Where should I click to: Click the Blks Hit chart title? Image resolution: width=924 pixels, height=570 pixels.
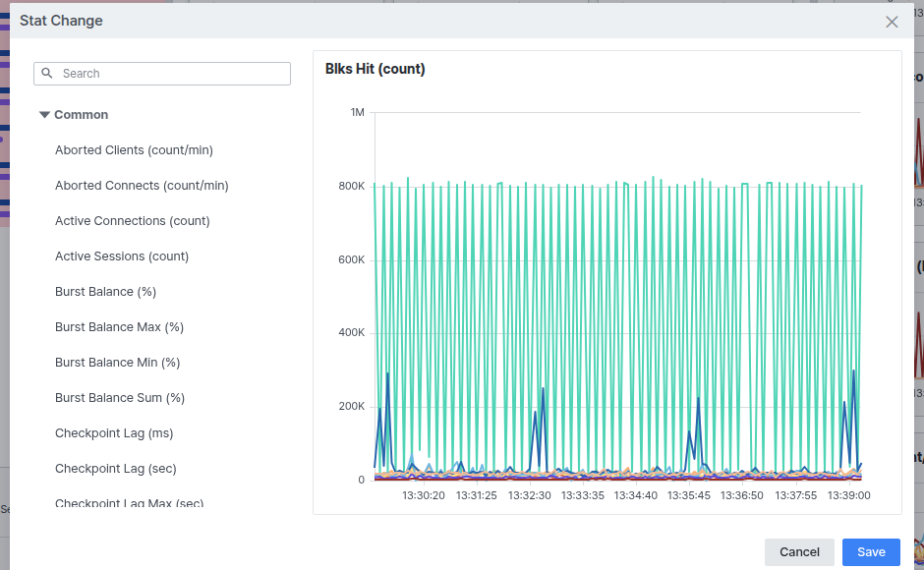[x=375, y=69]
